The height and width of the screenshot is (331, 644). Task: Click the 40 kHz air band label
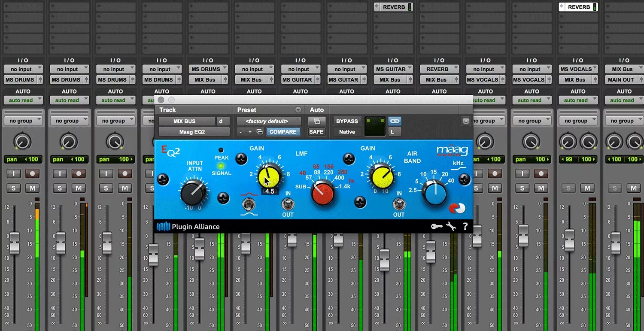coord(451,181)
